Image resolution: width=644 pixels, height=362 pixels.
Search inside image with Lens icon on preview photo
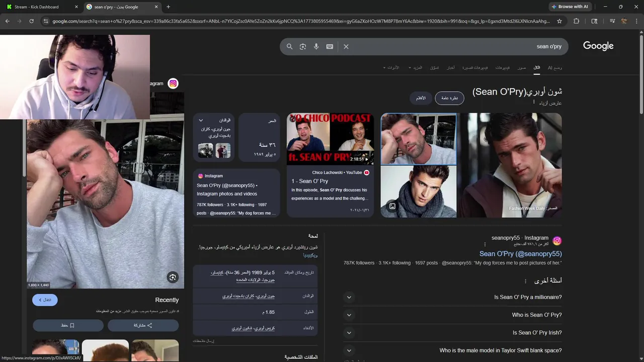point(173,277)
